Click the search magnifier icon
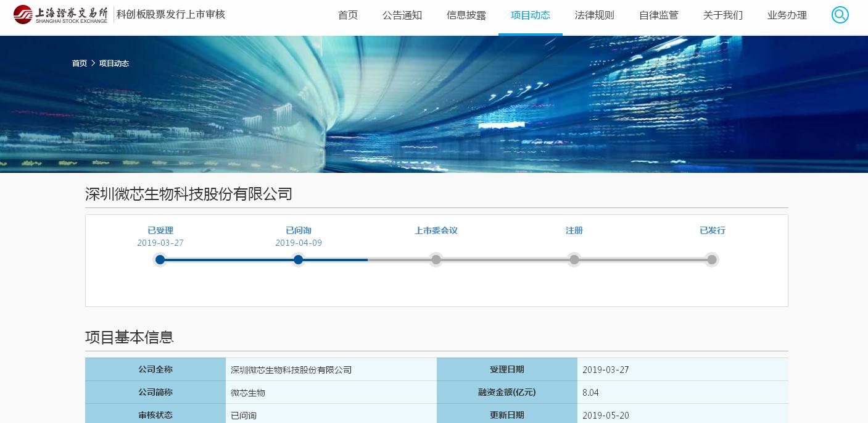Viewport: 868px width, 423px height. [x=840, y=15]
